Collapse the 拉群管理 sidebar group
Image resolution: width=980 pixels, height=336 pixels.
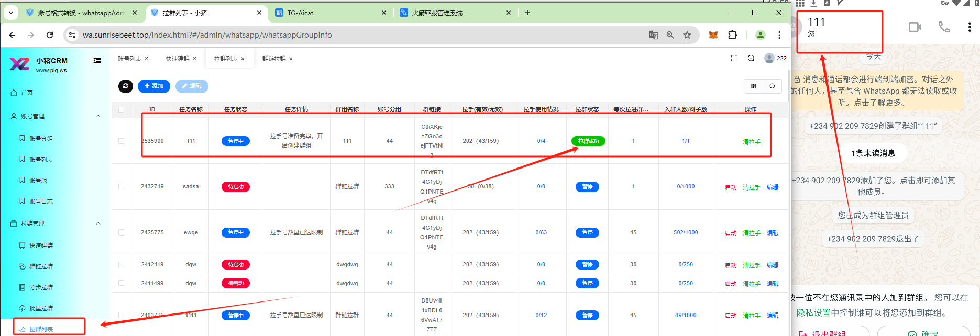coord(98,223)
